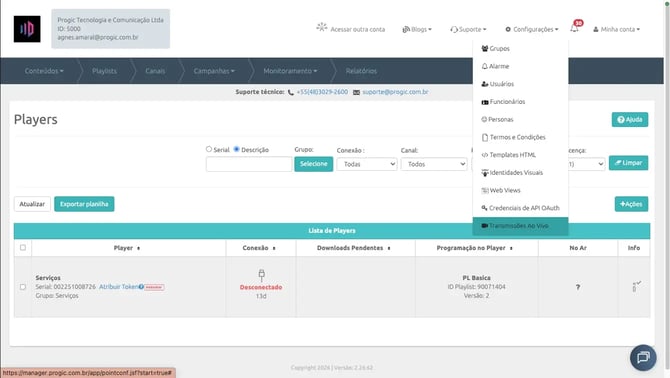Click the Identidades Visuais icon

pyautogui.click(x=485, y=173)
